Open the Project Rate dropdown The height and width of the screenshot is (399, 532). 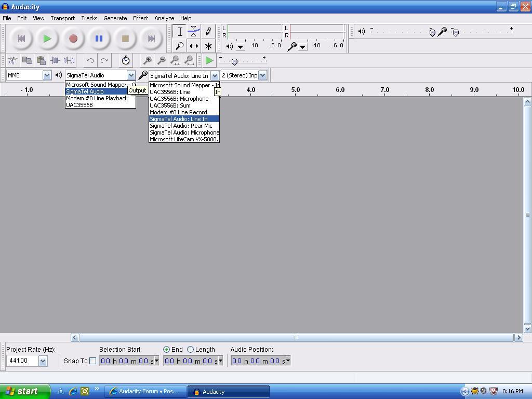[x=42, y=361]
